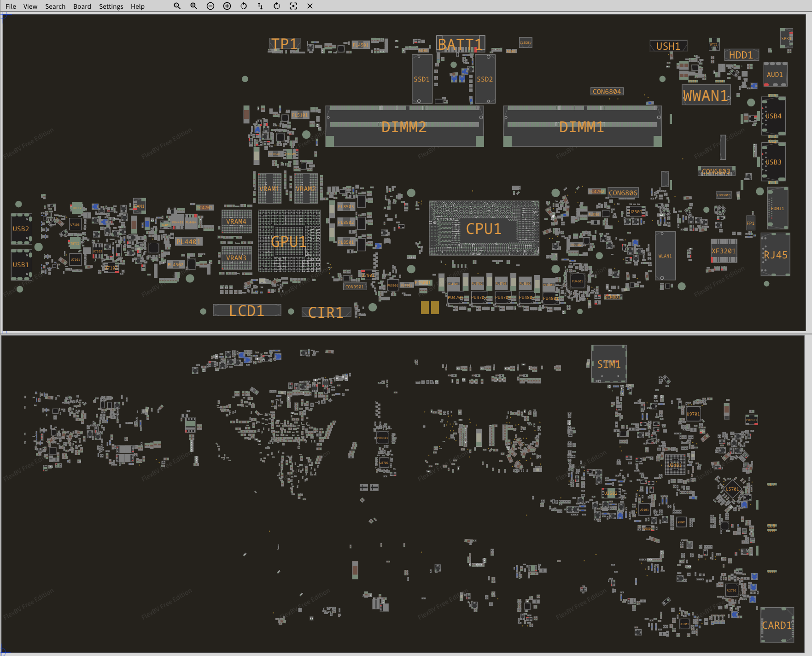Zoom in with the plus circle icon
The height and width of the screenshot is (656, 812).
coord(227,6)
